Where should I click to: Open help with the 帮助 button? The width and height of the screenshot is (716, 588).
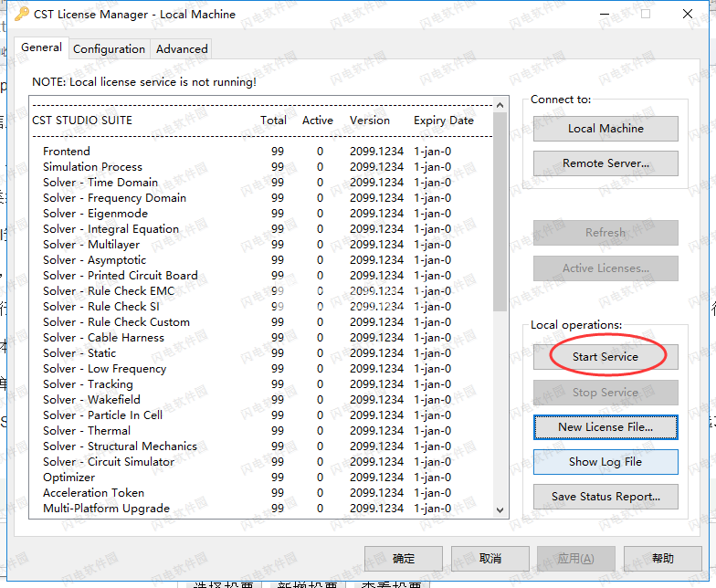(663, 559)
